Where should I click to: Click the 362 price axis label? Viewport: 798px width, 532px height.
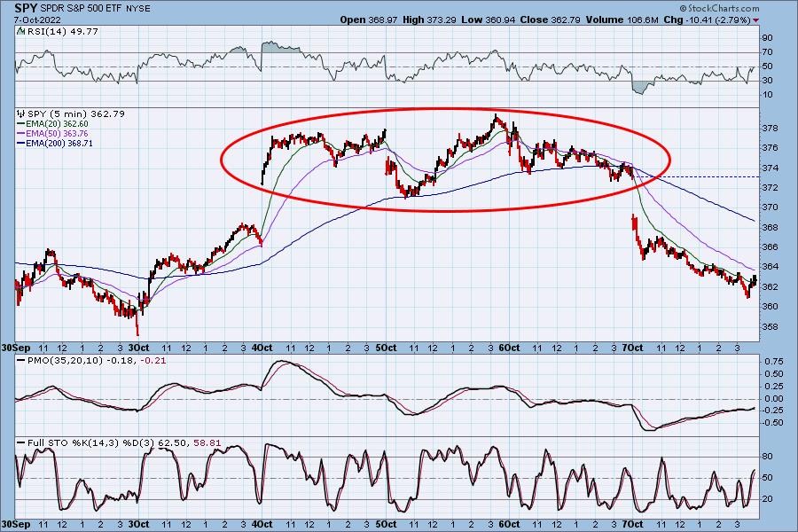pyautogui.click(x=771, y=287)
